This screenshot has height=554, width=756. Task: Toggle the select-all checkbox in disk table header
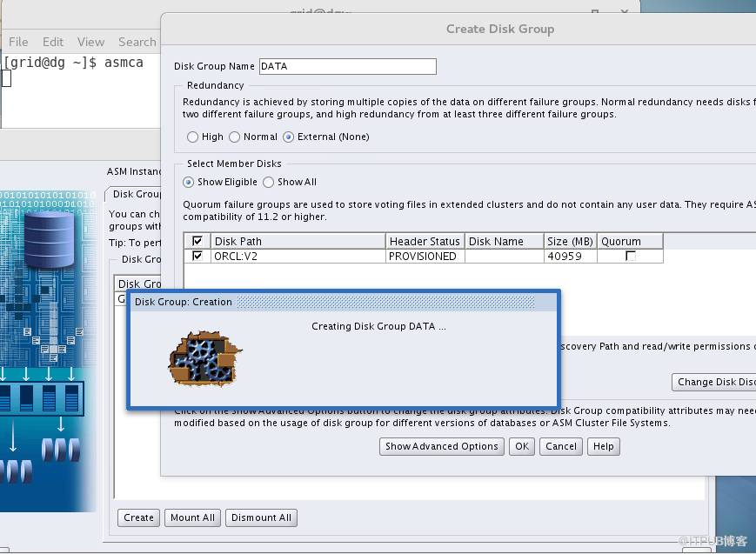click(x=197, y=241)
